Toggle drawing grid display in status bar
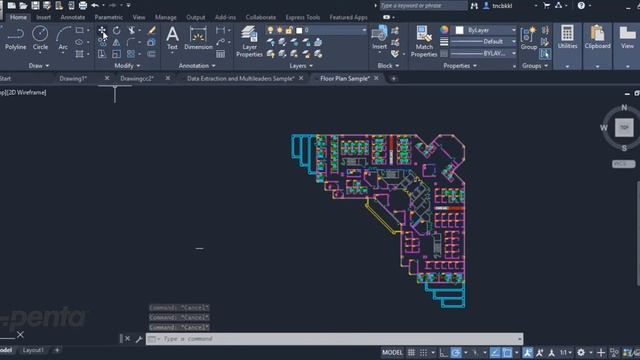This screenshot has width=640, height=360. pos(411,353)
